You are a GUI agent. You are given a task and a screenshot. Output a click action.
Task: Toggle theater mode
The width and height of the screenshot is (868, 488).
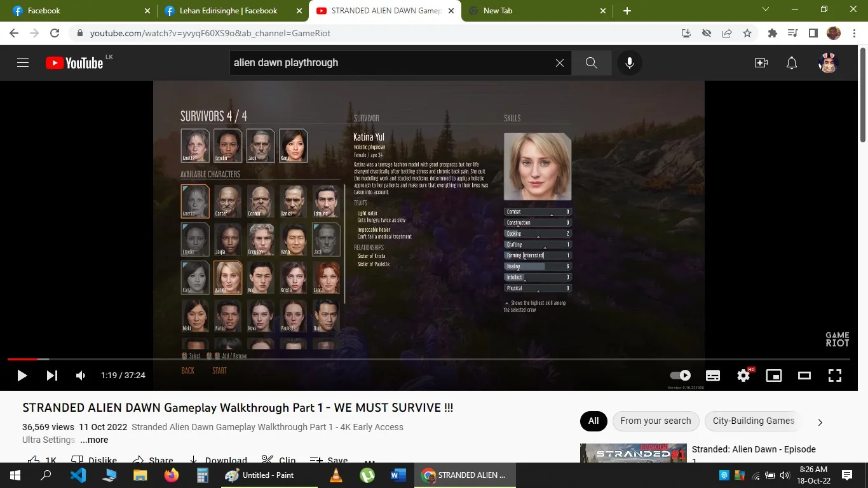click(804, 376)
